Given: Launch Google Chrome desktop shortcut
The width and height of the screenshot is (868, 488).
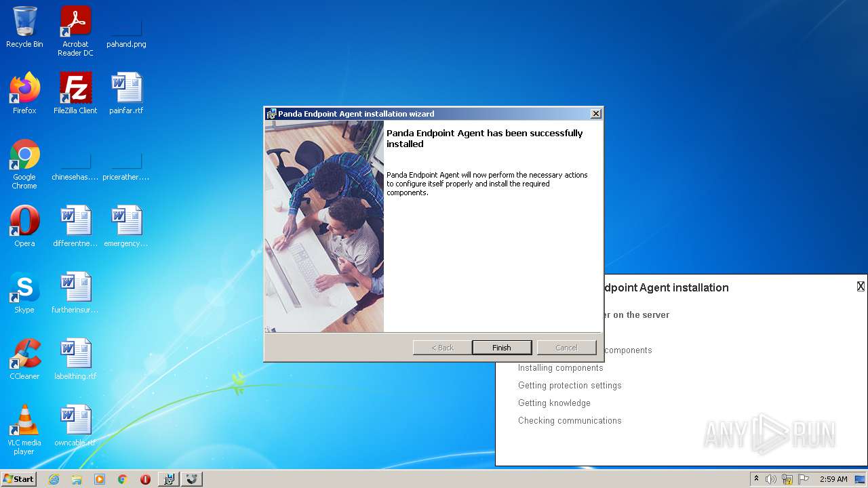Looking at the screenshot, I should pyautogui.click(x=24, y=164).
